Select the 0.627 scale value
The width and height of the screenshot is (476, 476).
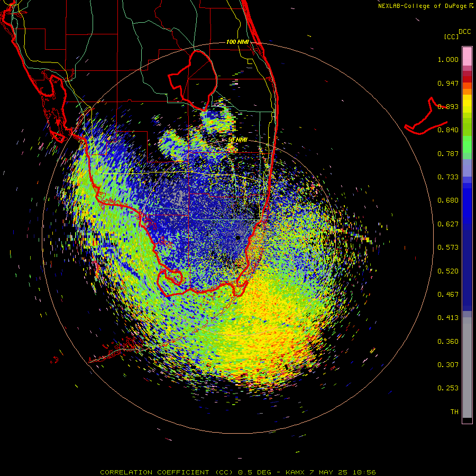tap(448, 224)
